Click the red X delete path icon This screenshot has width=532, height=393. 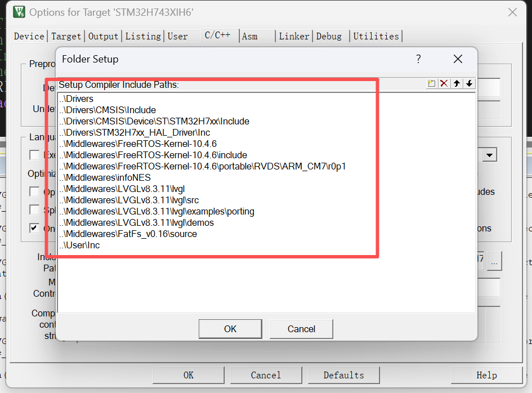click(x=444, y=83)
